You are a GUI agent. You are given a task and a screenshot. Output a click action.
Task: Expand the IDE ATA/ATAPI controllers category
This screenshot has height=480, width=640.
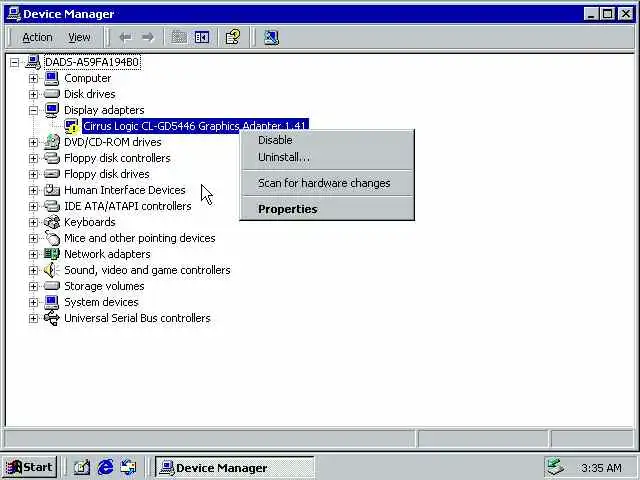pos(33,206)
